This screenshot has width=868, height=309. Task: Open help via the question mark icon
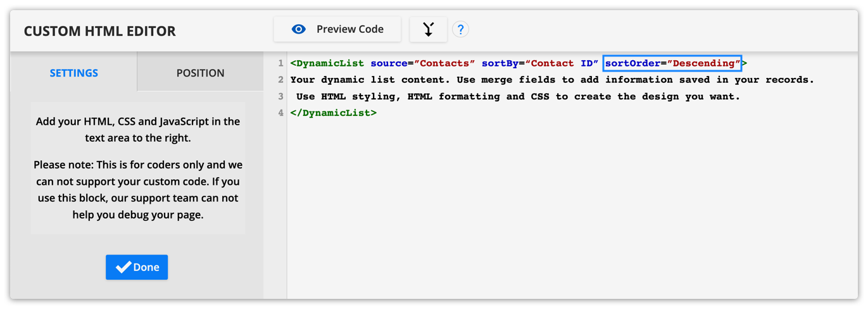pos(460,29)
